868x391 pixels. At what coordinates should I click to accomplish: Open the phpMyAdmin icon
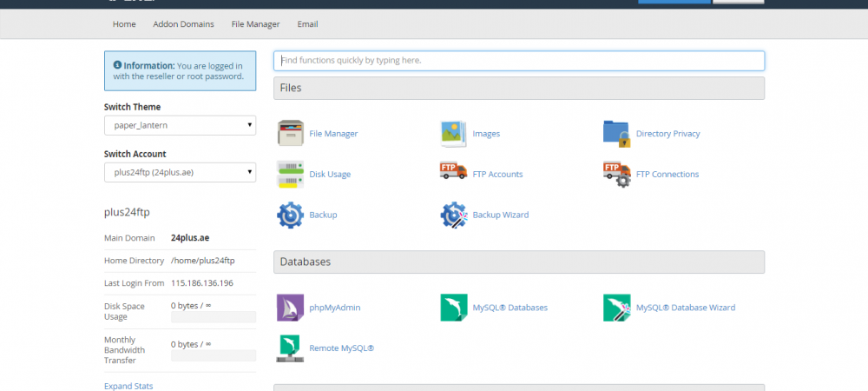tap(290, 308)
